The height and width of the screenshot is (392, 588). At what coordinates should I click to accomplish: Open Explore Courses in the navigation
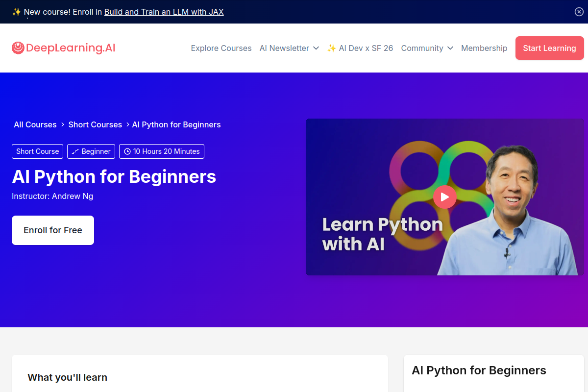(221, 48)
